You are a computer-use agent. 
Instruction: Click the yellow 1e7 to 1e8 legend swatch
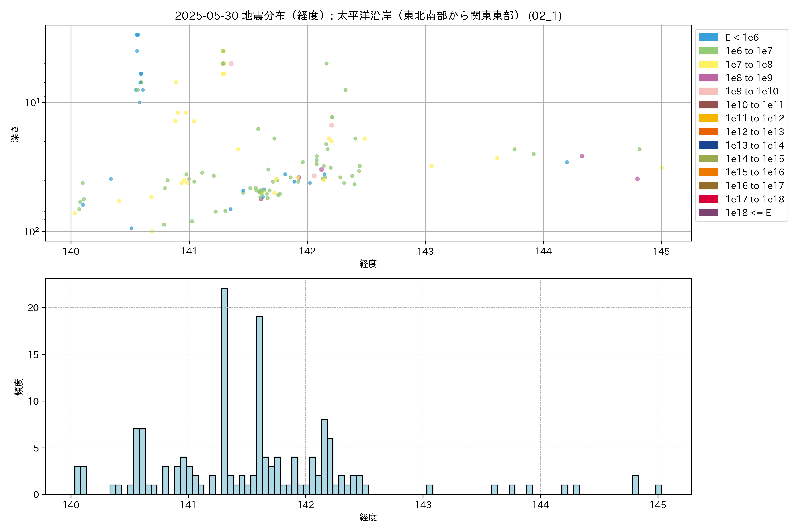(708, 65)
